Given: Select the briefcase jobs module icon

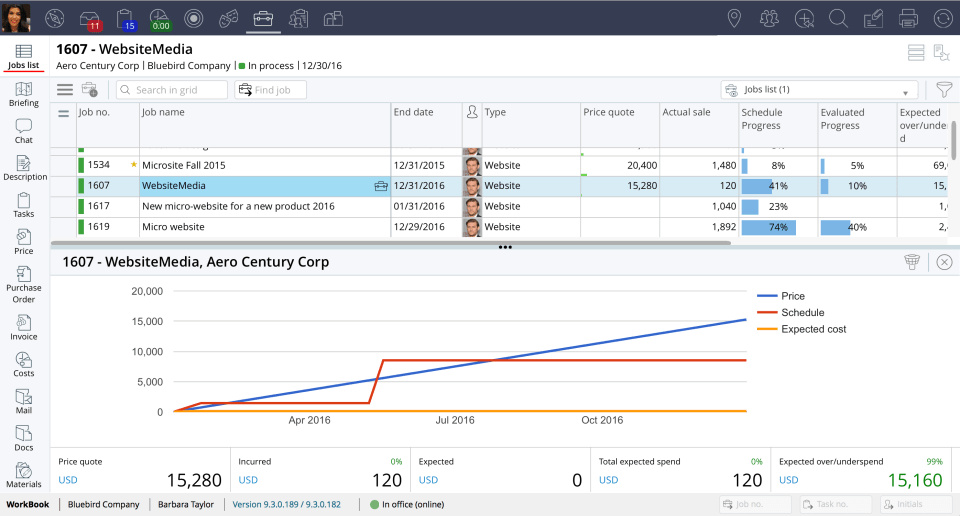Looking at the screenshot, I should click(263, 19).
